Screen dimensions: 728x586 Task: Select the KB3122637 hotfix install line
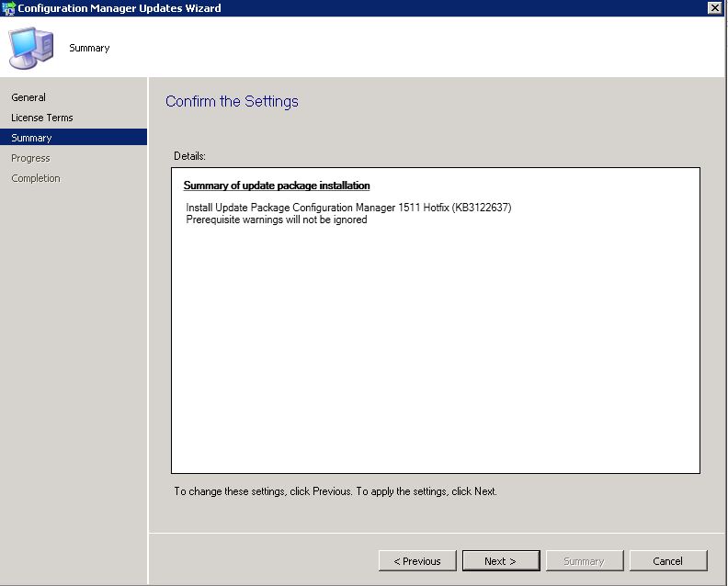click(348, 208)
